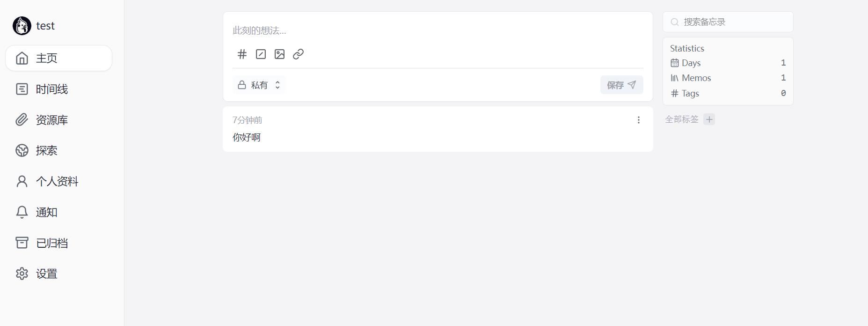Open the 私有 visibility dropdown

[x=259, y=85]
